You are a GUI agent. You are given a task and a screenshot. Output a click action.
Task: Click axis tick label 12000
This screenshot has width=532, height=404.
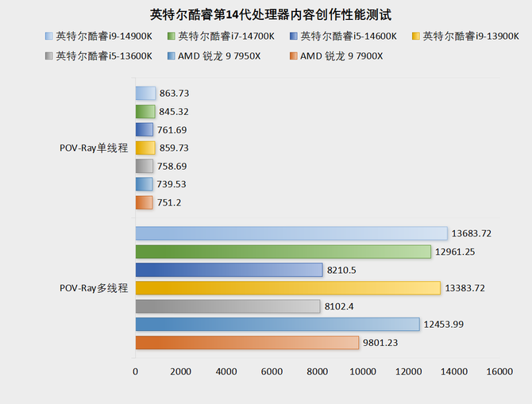click(x=408, y=371)
